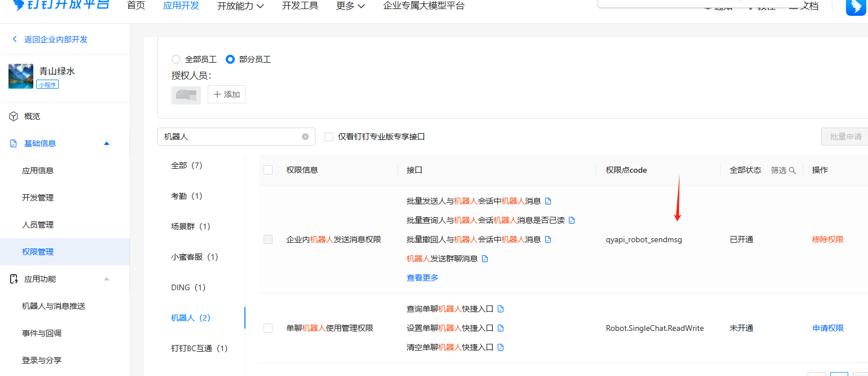This screenshot has height=376, width=868.
Task: Open the 开放能力 dropdown menu
Action: [240, 6]
